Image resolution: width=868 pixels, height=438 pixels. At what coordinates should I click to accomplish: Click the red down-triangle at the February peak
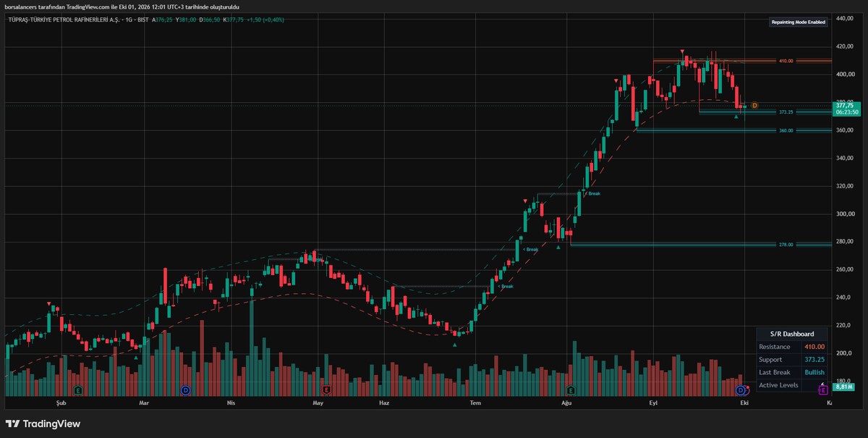coord(48,303)
